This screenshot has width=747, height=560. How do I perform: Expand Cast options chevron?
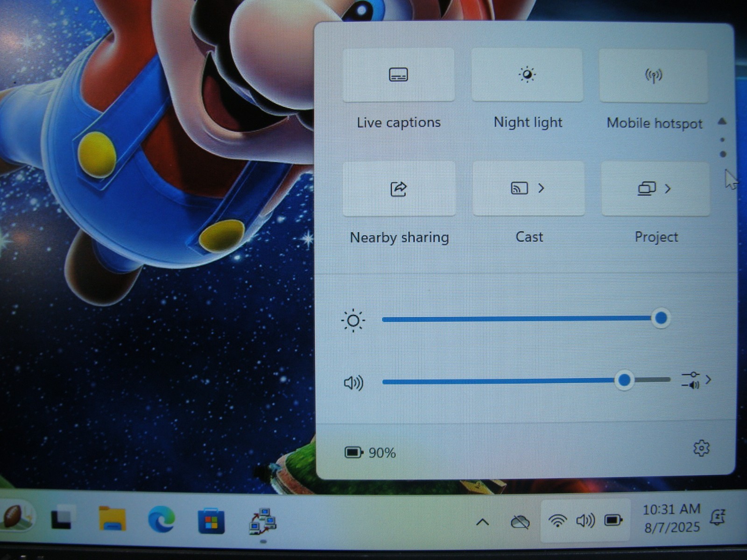(542, 188)
